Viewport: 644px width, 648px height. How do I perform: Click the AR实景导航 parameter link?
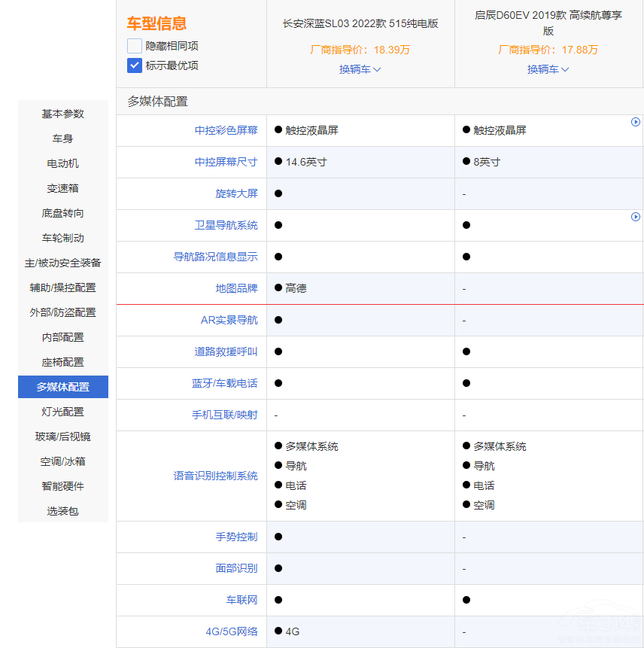click(x=229, y=320)
